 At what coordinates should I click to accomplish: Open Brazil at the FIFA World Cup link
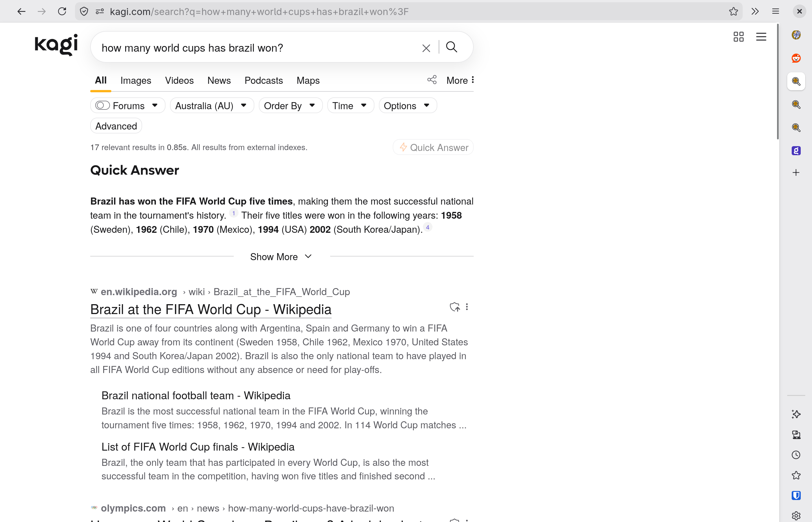(x=211, y=309)
